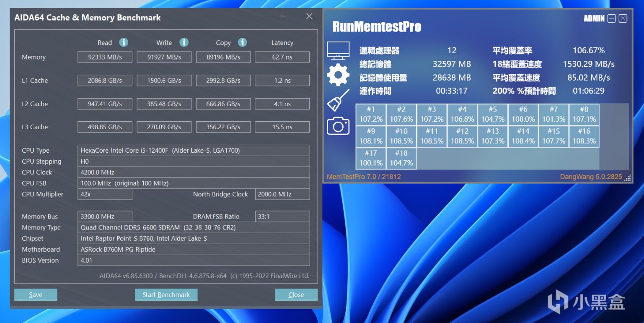Click the memory usage value 28638 MB
This screenshot has width=644, height=323.
coord(452,77)
